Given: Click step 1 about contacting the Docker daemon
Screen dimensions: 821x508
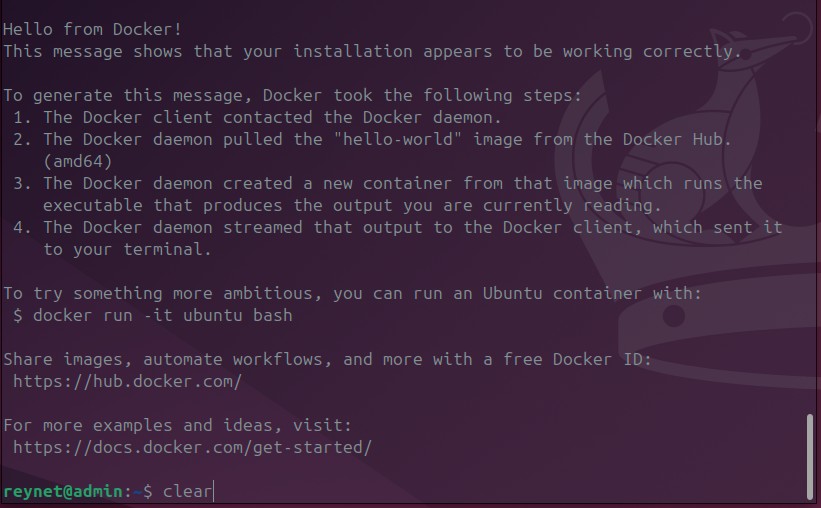Looking at the screenshot, I should click(x=257, y=117).
